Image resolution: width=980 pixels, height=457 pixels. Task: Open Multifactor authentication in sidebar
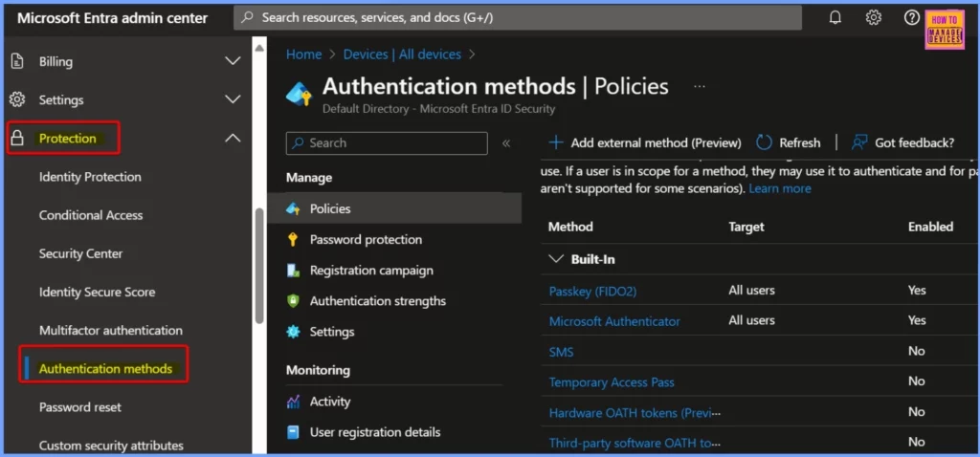(111, 330)
